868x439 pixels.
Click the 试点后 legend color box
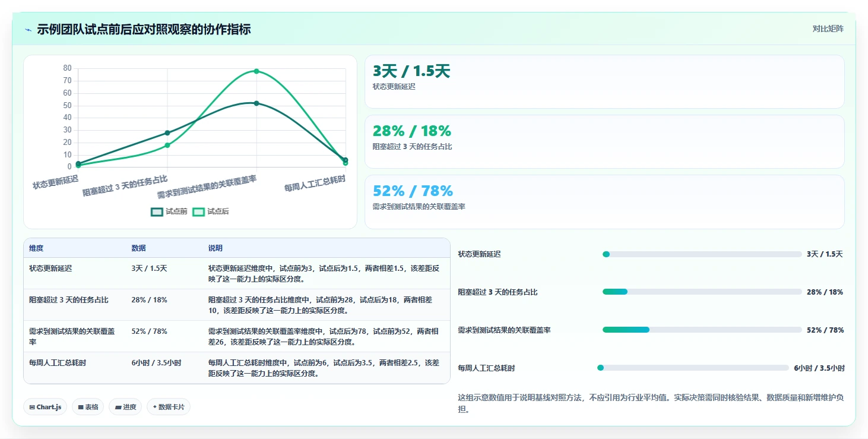(x=198, y=211)
